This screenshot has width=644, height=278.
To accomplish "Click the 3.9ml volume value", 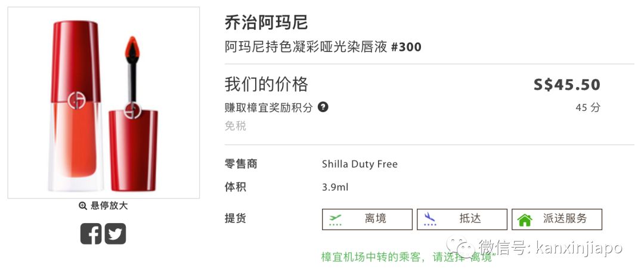I will click(x=335, y=187).
